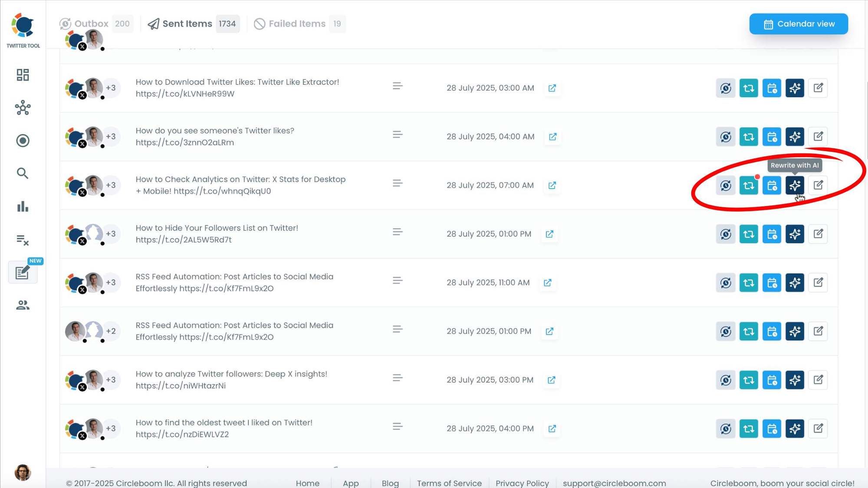This screenshot has height=488, width=868.
Task: Expand details lines icon for Download Twitter Likes
Action: 398,86
